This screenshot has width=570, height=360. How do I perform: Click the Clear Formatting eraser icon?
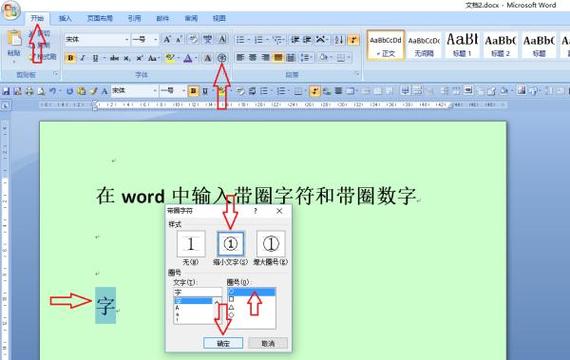[193, 39]
